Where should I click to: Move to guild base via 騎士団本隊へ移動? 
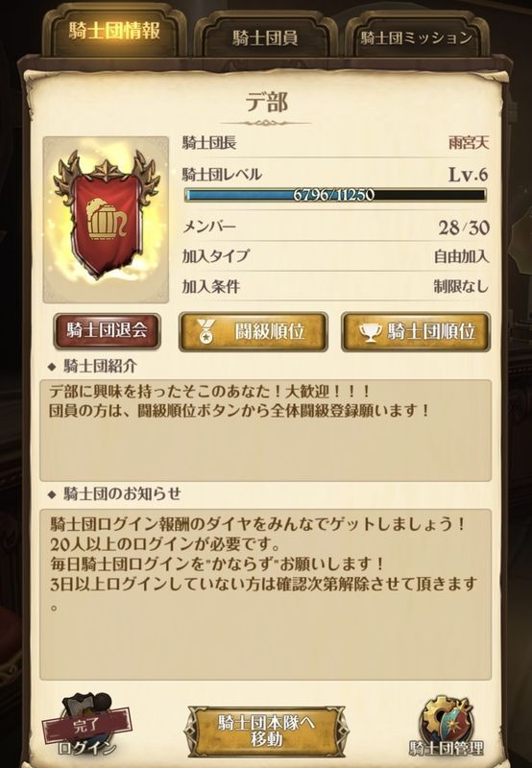pos(266,731)
